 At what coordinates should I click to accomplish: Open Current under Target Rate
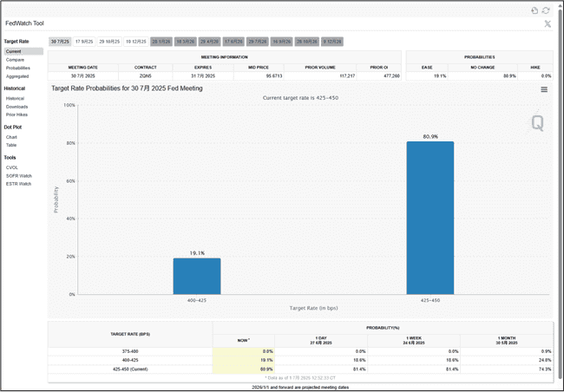point(23,51)
